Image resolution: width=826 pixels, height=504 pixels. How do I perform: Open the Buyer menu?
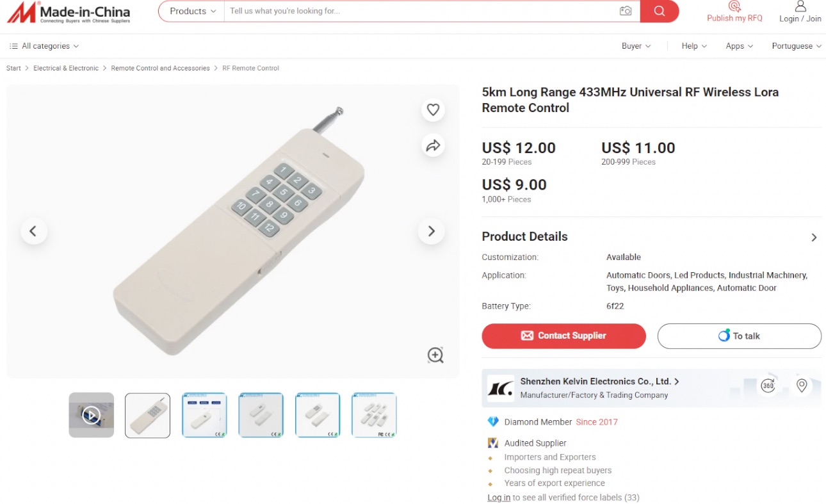[x=636, y=46]
